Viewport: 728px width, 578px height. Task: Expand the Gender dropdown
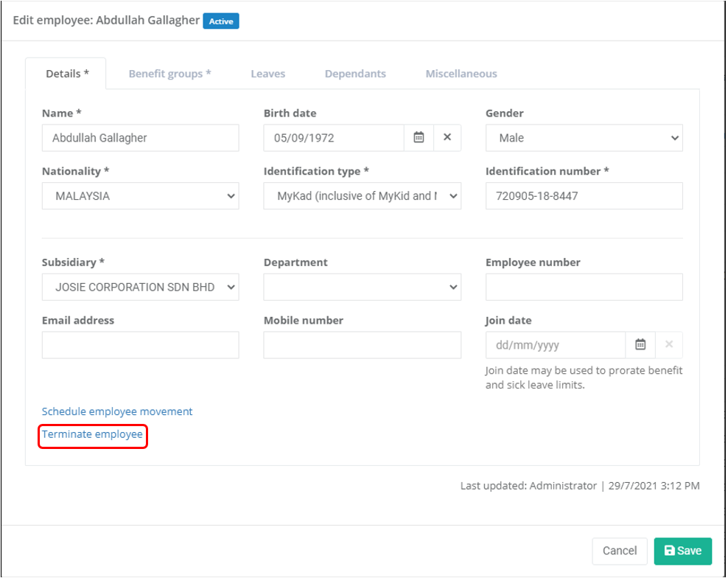point(584,138)
